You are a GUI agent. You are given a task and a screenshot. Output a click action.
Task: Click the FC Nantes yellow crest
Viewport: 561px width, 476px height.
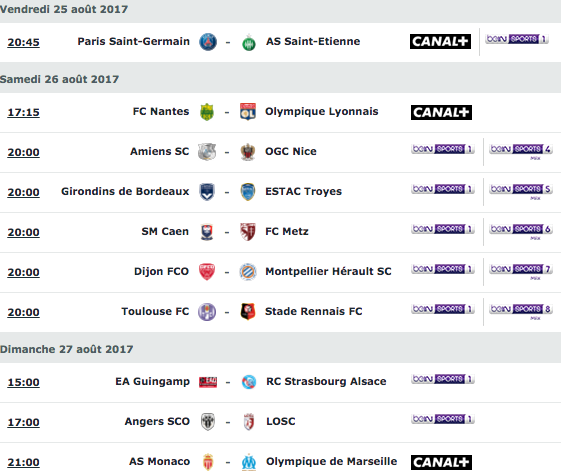click(x=207, y=112)
